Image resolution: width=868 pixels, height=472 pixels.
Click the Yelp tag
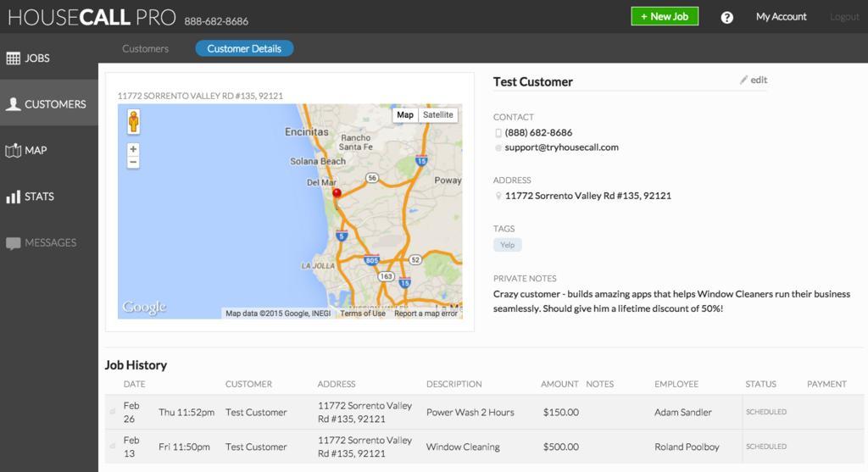point(507,245)
